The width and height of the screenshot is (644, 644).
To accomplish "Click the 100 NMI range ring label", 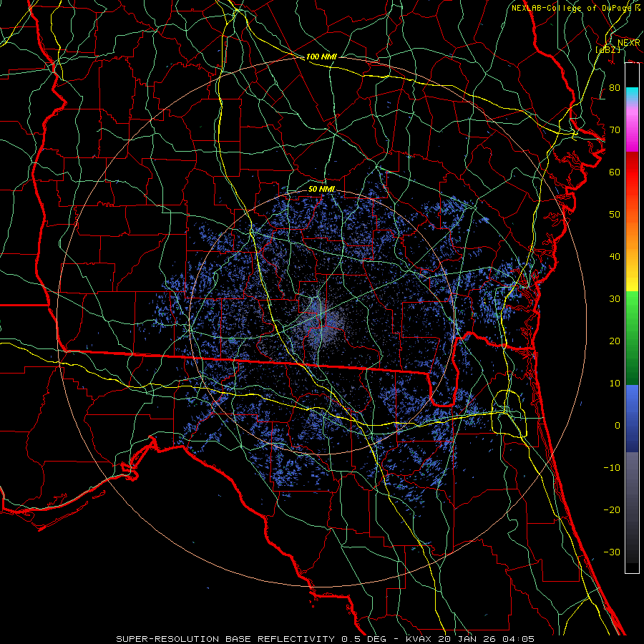I will point(321,57).
